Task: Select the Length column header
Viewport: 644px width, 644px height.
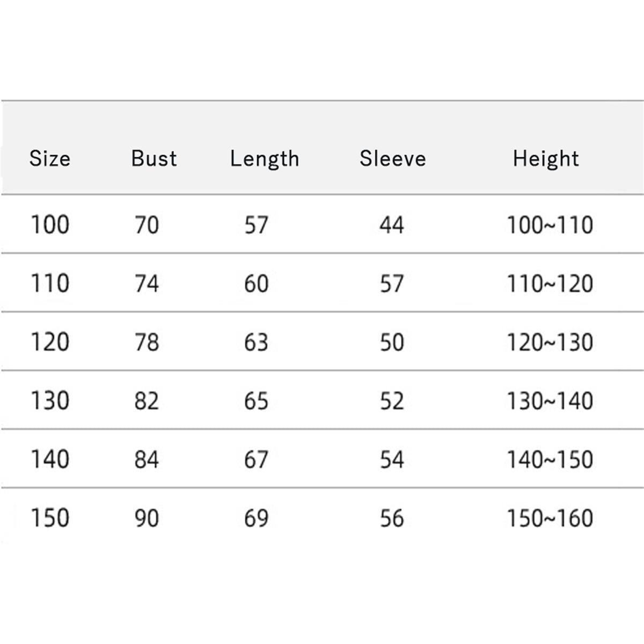Action: point(265,159)
